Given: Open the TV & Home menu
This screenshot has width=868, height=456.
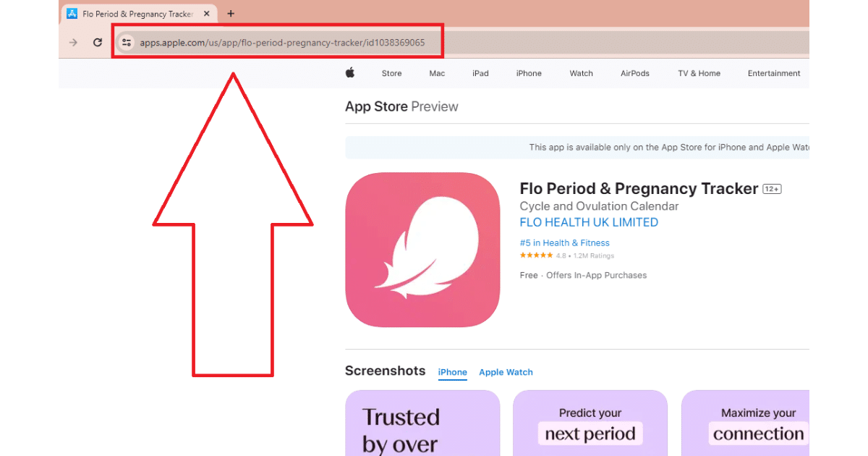Looking at the screenshot, I should point(699,73).
